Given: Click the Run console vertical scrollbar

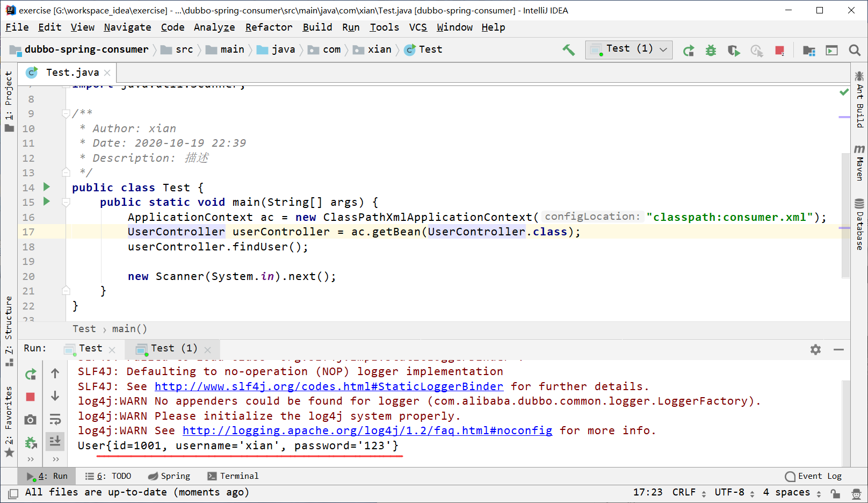Looking at the screenshot, I should (845, 422).
